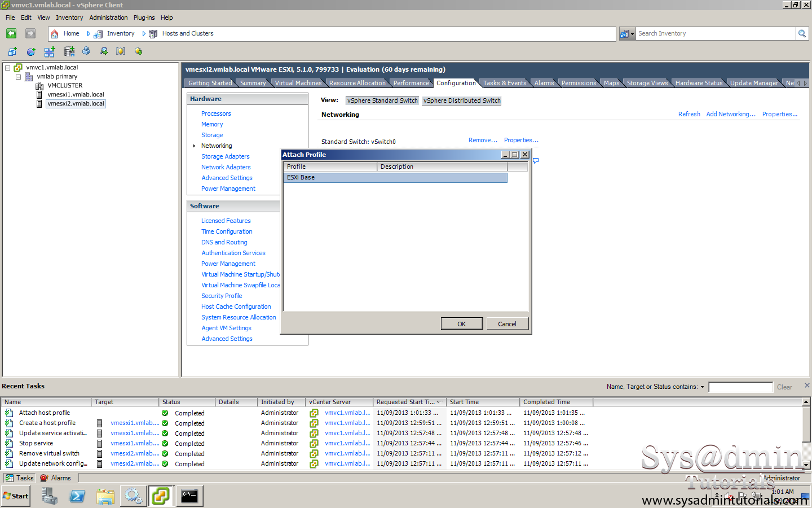Select vSphere Standard Switch view
The height and width of the screenshot is (508, 812).
(x=382, y=100)
